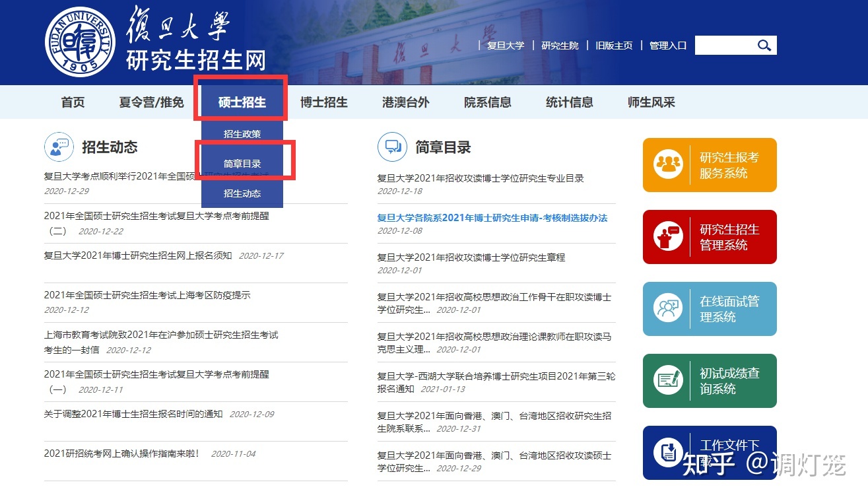This screenshot has height=501, width=868.
Task: Open the 首页 nav item
Action: (73, 102)
